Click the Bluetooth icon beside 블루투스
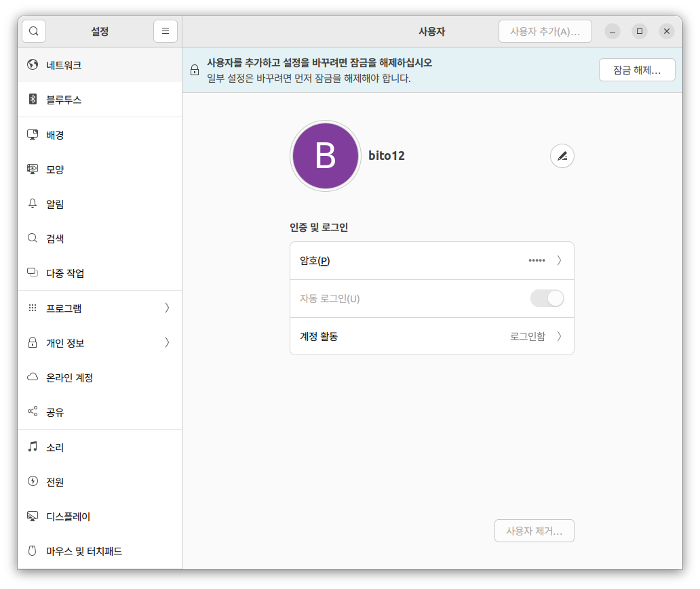Screen dimensions: 700x589 (33, 99)
